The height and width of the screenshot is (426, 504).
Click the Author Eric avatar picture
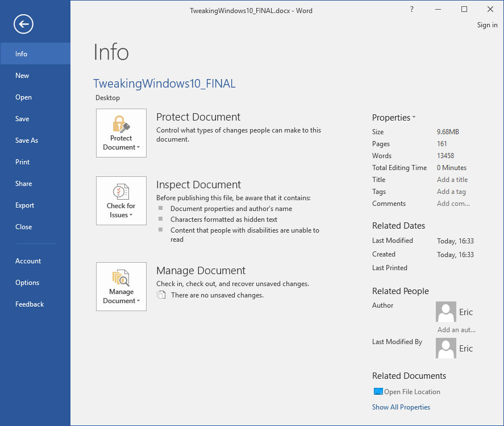pos(446,312)
